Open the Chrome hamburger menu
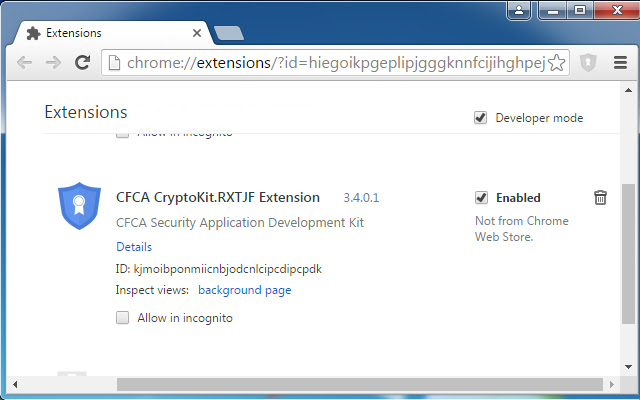This screenshot has width=640, height=400. (620, 62)
